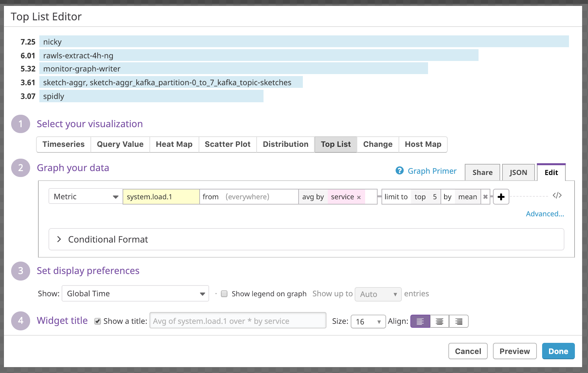Select the Heat Map visualization
The height and width of the screenshot is (373, 588).
click(x=174, y=145)
